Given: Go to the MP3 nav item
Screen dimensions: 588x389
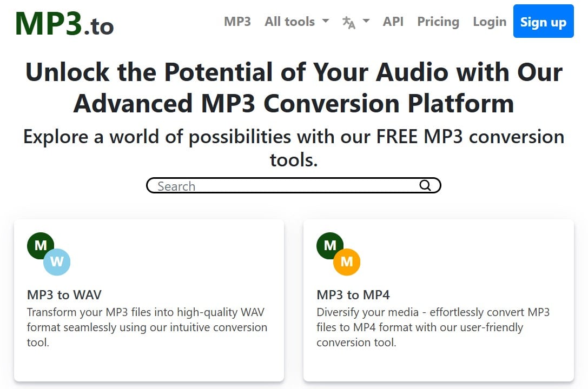Looking at the screenshot, I should [237, 22].
